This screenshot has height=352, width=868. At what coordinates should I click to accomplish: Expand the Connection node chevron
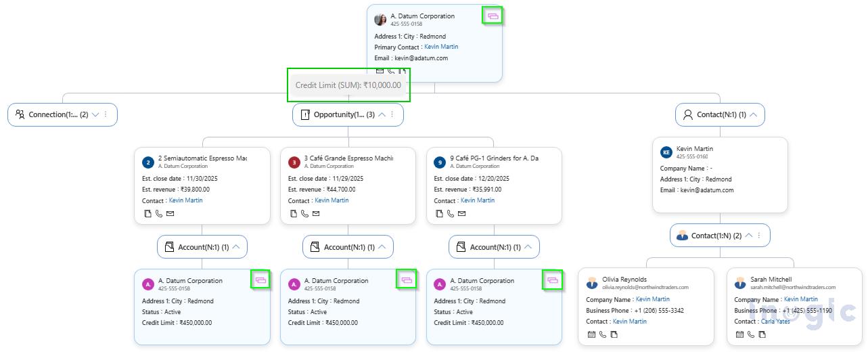(x=95, y=114)
